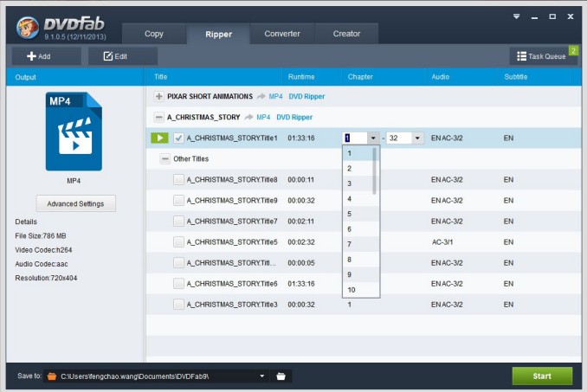
Task: Open the title bar dropdown menu arrow
Action: tap(517, 16)
